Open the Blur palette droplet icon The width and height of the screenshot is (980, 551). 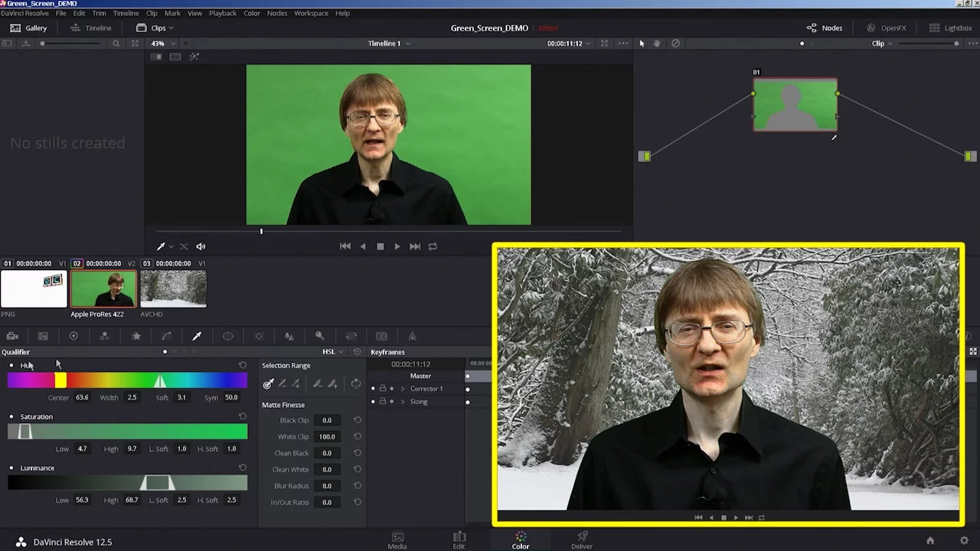point(289,336)
